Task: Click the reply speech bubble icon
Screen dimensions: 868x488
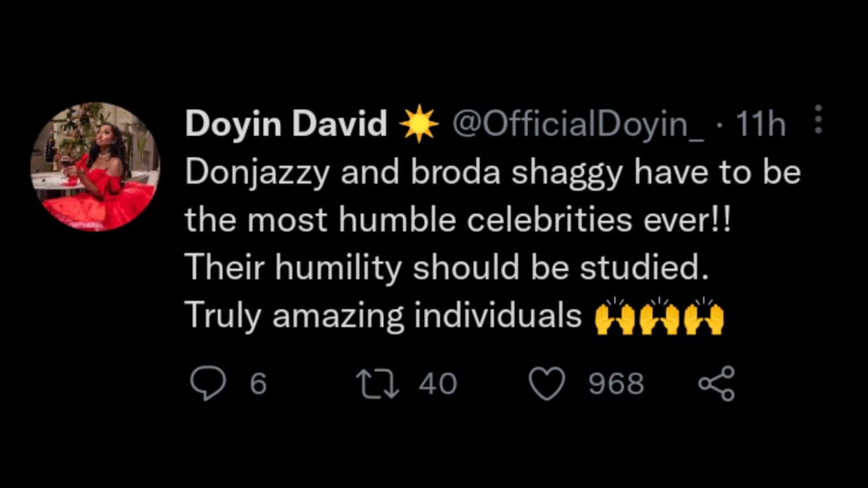Action: click(x=208, y=384)
